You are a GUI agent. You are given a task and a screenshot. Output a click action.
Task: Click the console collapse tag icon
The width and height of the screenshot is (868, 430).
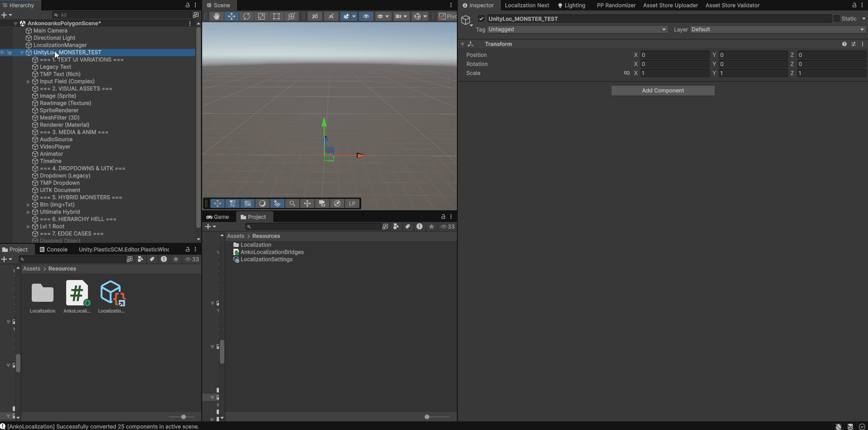pos(152,259)
